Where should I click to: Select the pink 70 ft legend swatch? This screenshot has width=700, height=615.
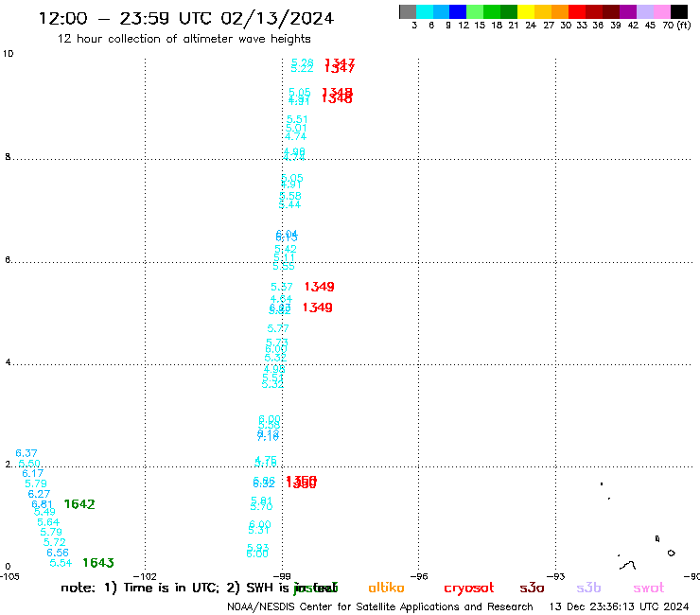point(661,11)
